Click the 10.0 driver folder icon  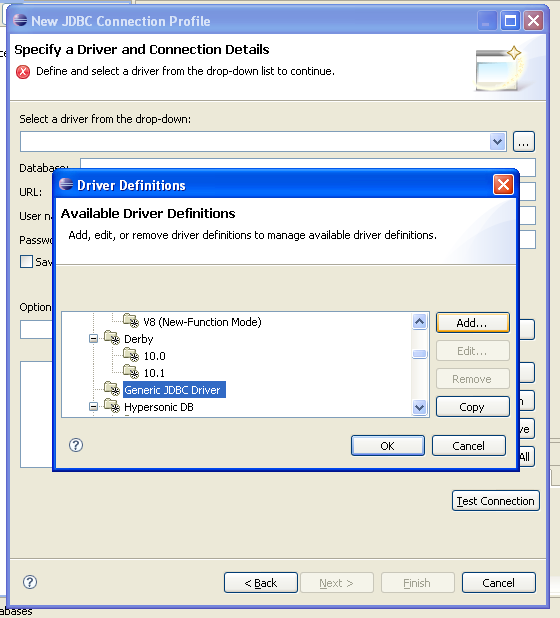pos(131,355)
